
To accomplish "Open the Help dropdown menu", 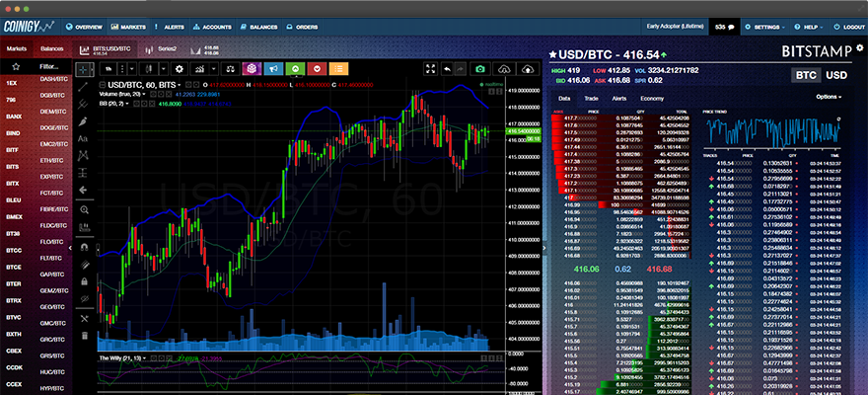I will pos(809,27).
